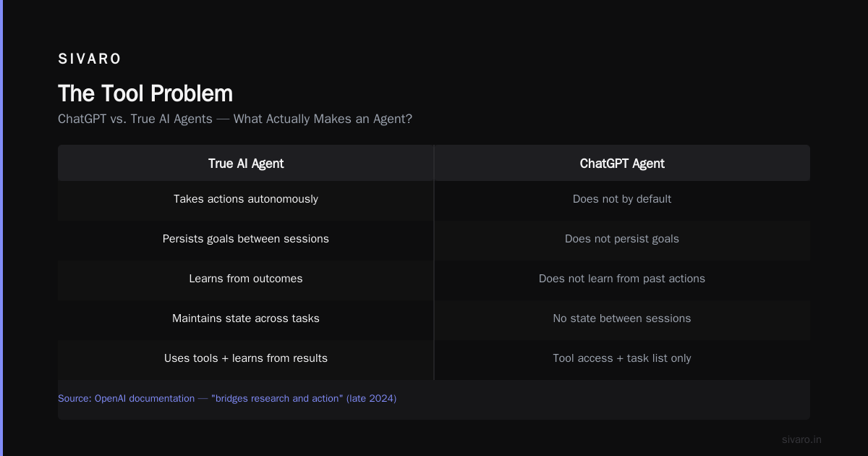Viewport: 868px width, 456px height.
Task: Click 'Does not persist goals' cell
Action: pos(622,239)
